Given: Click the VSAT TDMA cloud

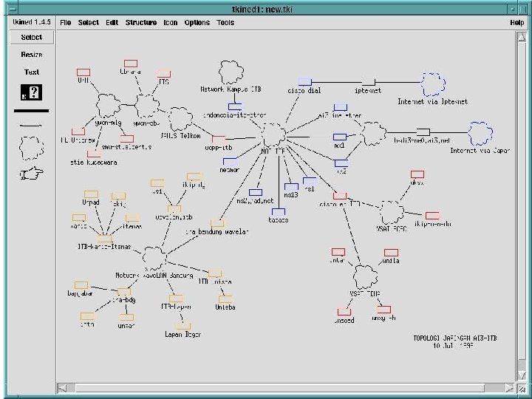Looking at the screenshot, I should pos(365,277).
